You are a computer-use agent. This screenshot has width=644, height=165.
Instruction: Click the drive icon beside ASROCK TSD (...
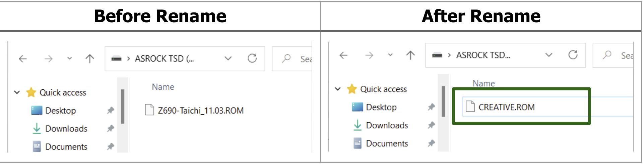(x=116, y=59)
